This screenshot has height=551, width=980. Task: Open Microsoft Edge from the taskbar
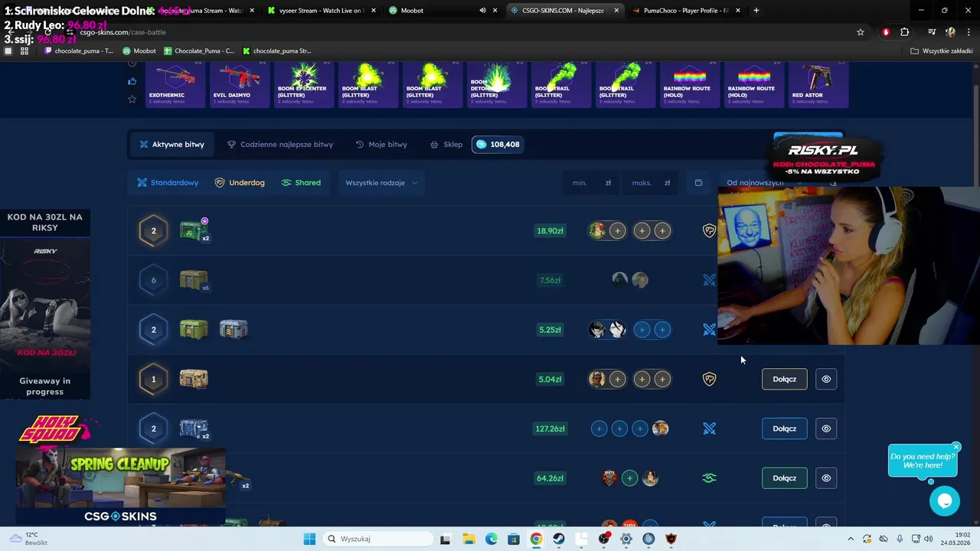click(x=491, y=539)
